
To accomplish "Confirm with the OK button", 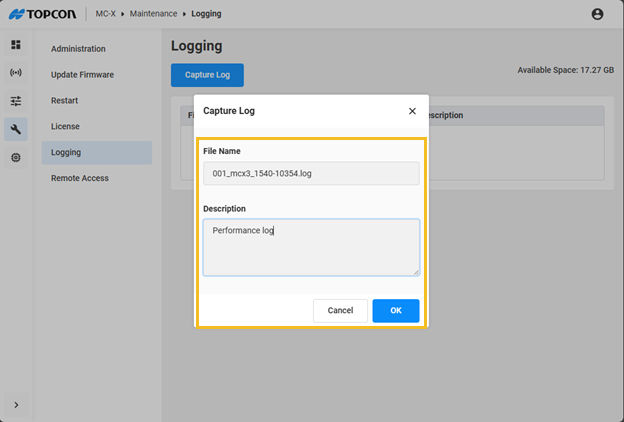I will click(396, 311).
